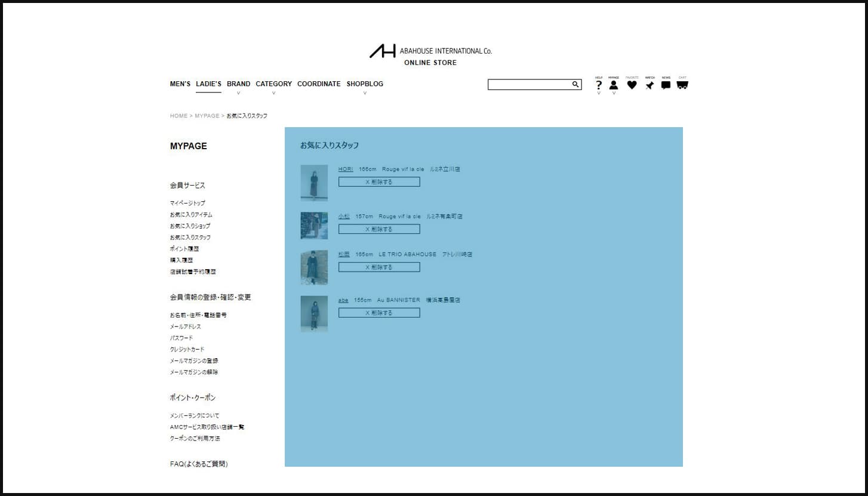Screen dimensions: 868x496
Task: Open the LADIE'S menu
Action: (x=208, y=84)
